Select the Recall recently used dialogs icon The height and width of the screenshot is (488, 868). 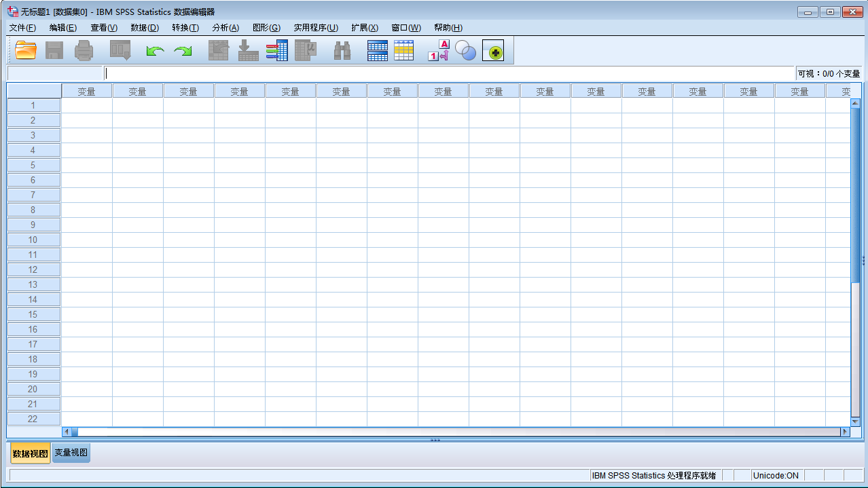120,50
